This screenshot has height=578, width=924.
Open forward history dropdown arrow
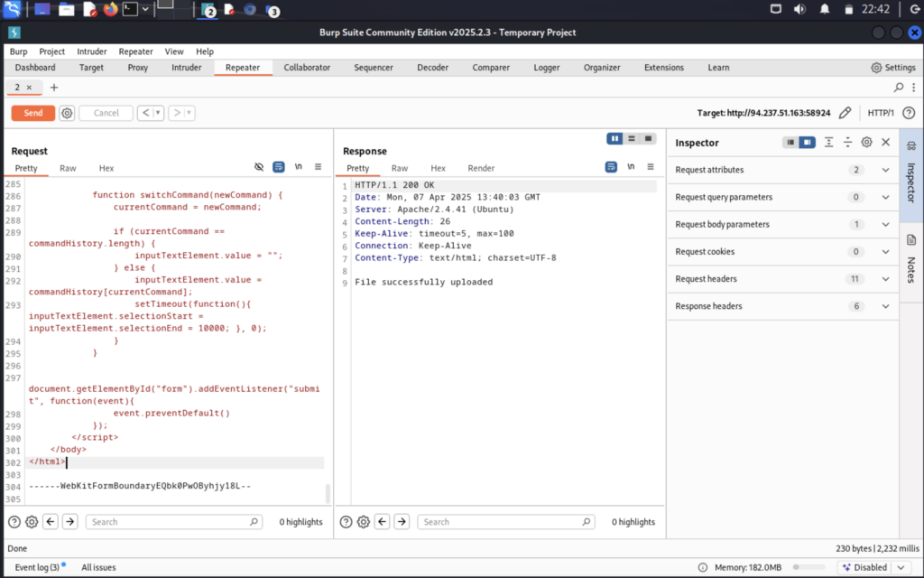tap(189, 113)
